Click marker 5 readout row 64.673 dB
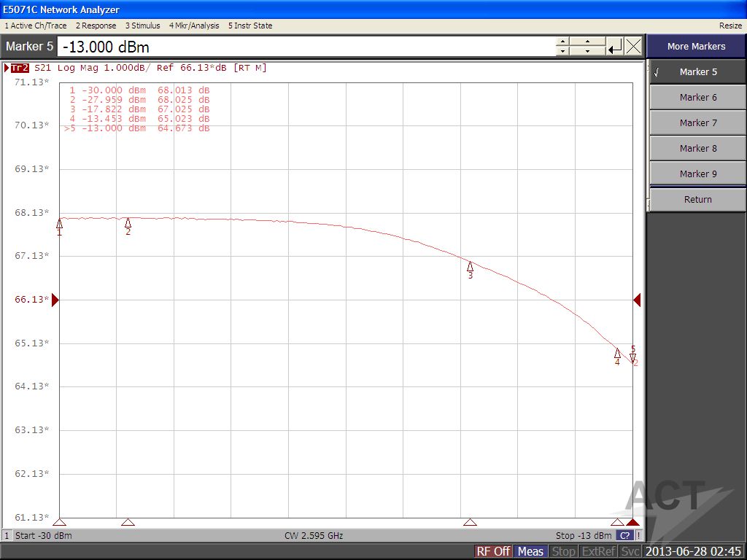747x560 pixels. [137, 128]
